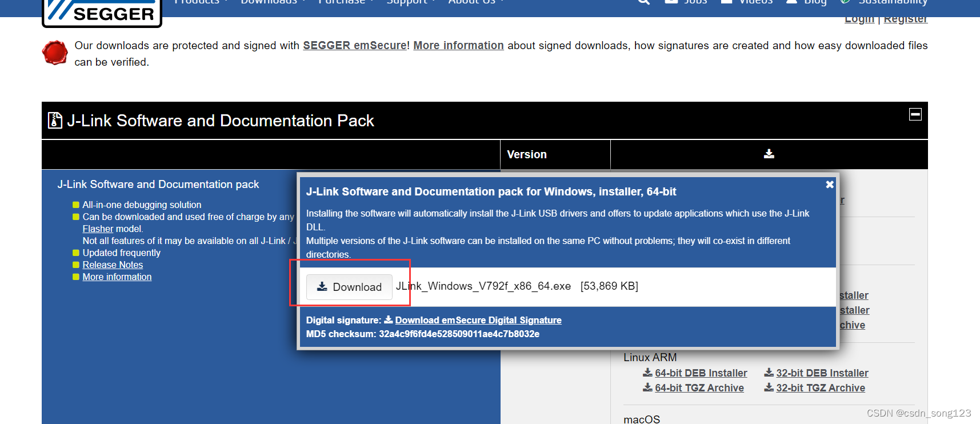Open the Download emSecure Digital Signature link
This screenshot has height=424, width=980.
pyautogui.click(x=478, y=321)
